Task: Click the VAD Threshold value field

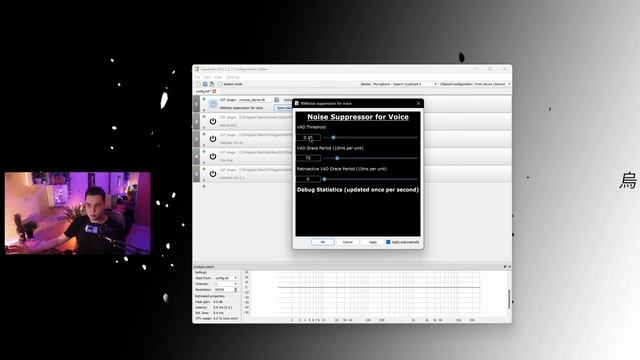Action: point(309,138)
